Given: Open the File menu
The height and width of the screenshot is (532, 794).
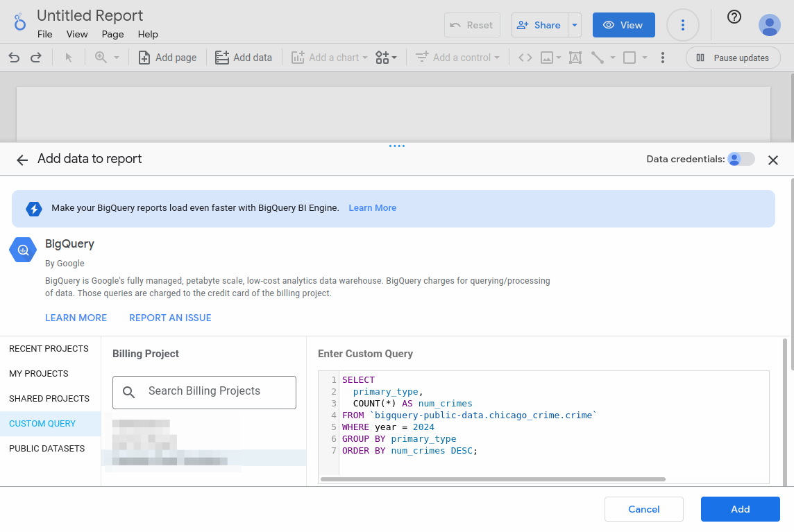Looking at the screenshot, I should click(44, 34).
